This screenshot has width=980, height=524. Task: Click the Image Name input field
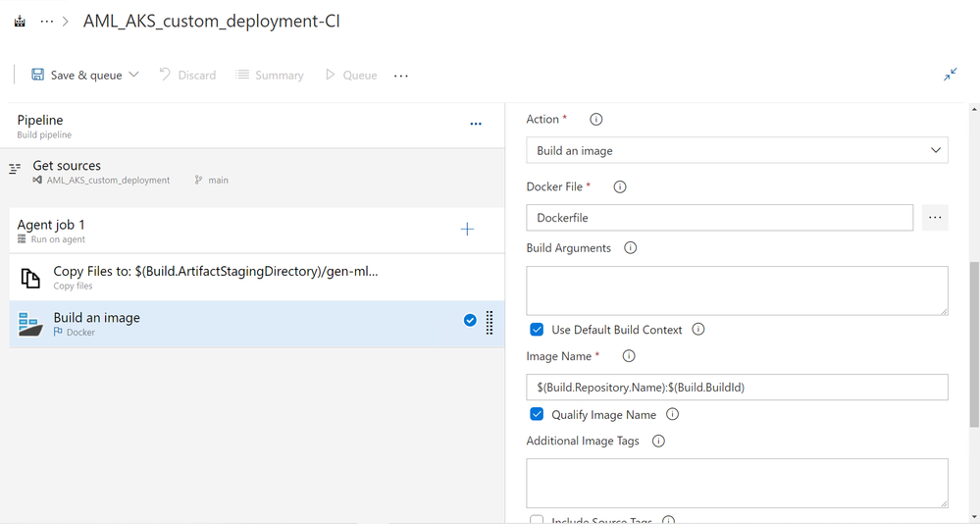737,388
